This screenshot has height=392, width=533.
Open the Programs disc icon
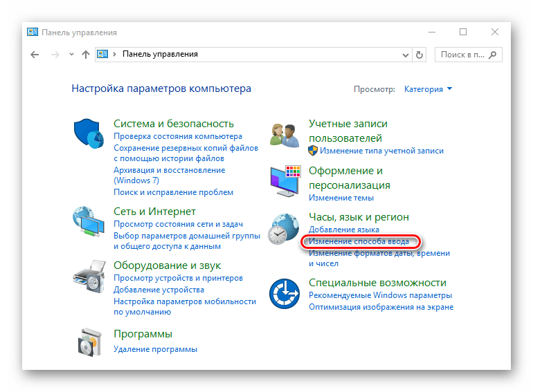coord(89,342)
